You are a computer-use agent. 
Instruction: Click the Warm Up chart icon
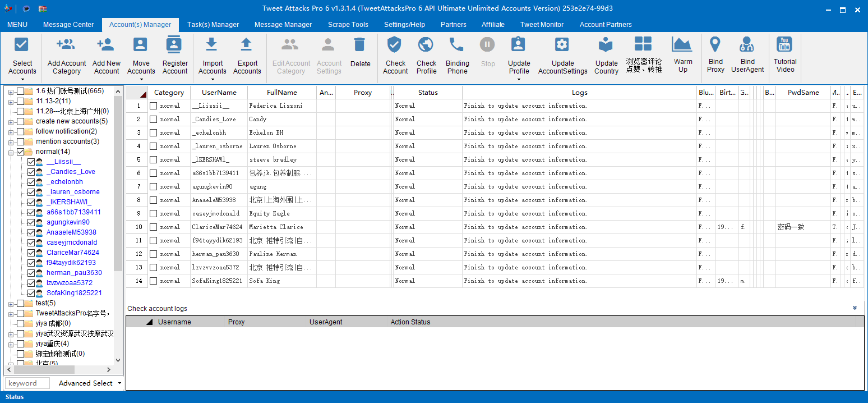[682, 43]
